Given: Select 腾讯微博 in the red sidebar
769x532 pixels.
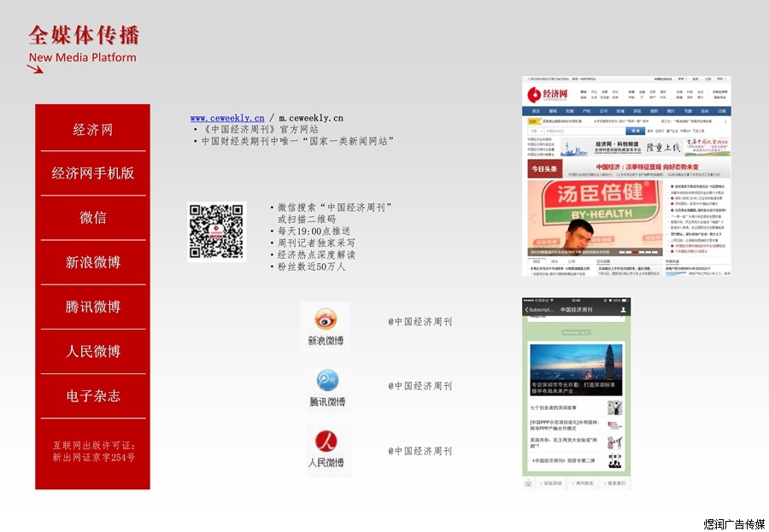Looking at the screenshot, I should coord(93,307).
